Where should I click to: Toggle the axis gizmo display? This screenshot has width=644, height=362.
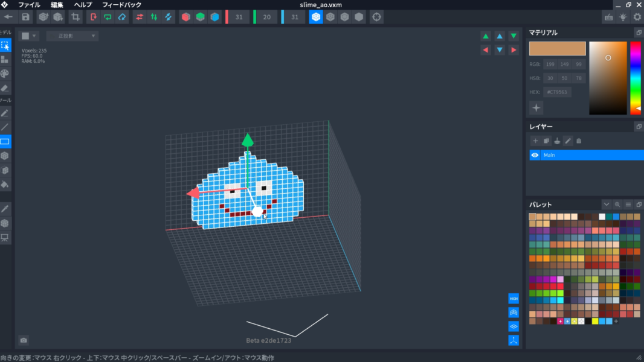click(514, 340)
